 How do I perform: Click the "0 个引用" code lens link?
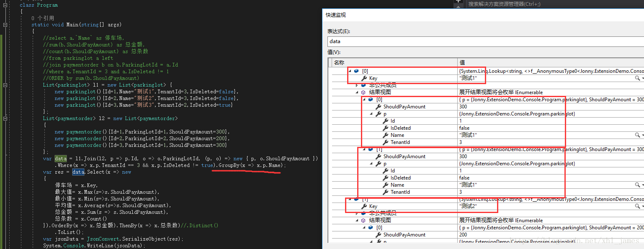pos(43,18)
